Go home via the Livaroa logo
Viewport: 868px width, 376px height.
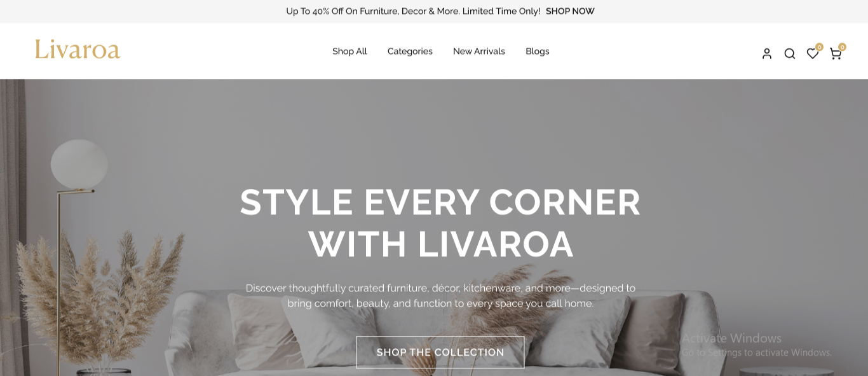point(78,49)
